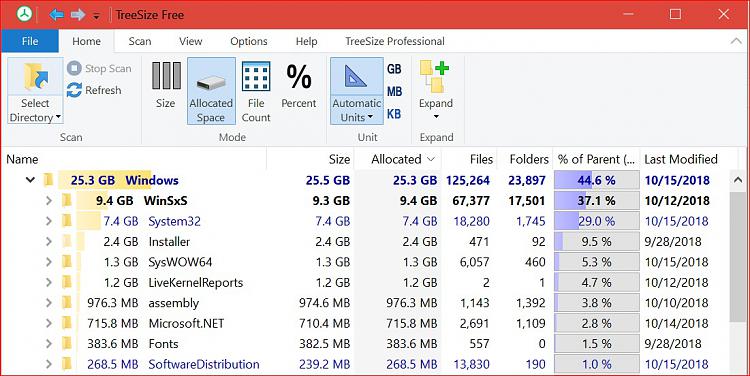Expand the SysWOW64 folder

click(48, 262)
